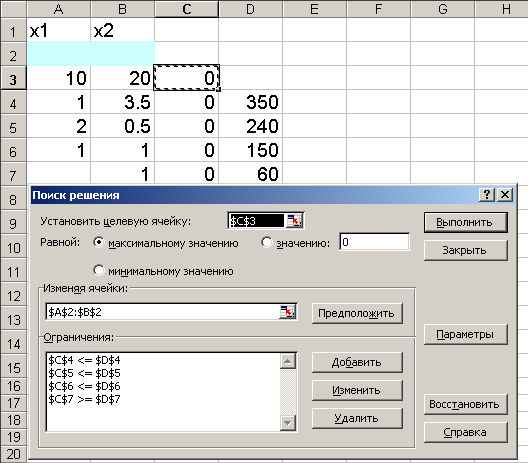Select column F header
Screen dimensions: 528x463
coord(378,9)
